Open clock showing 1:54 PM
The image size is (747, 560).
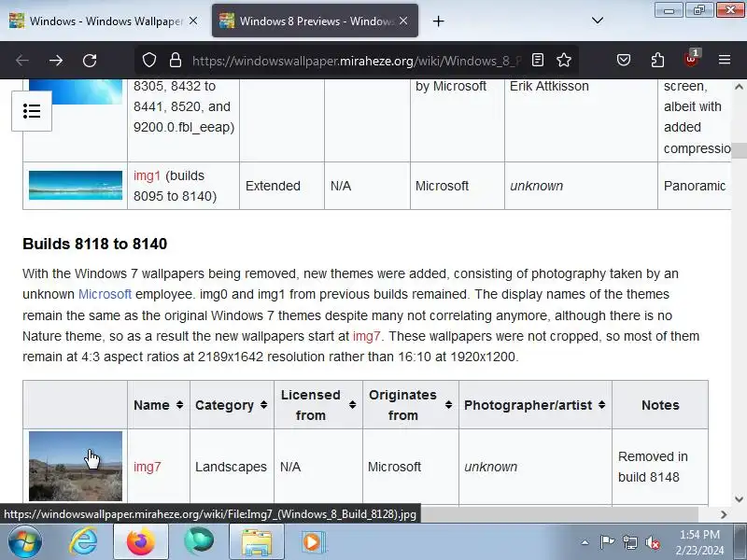tap(699, 542)
